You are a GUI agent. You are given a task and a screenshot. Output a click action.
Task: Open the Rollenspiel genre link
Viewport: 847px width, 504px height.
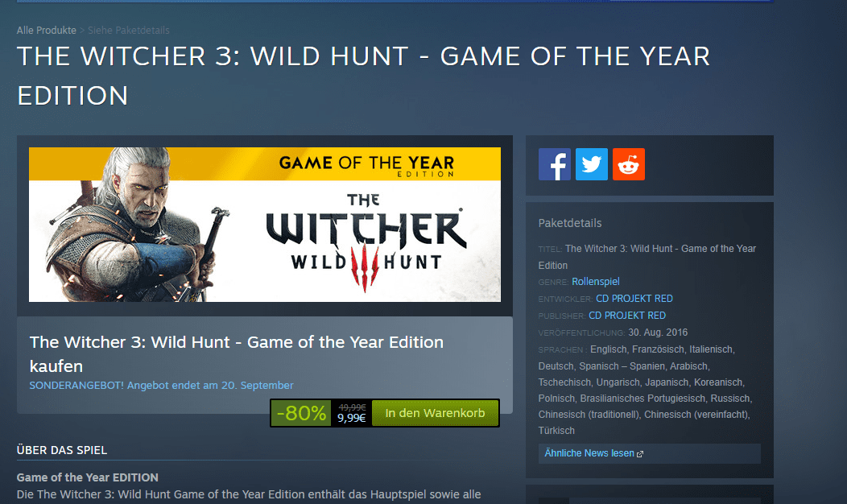tap(596, 282)
